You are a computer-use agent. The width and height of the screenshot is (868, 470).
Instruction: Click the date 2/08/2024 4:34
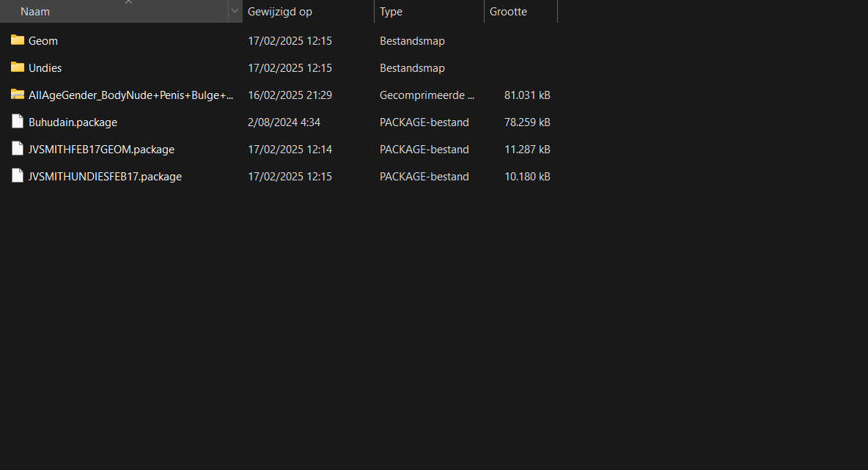point(284,122)
